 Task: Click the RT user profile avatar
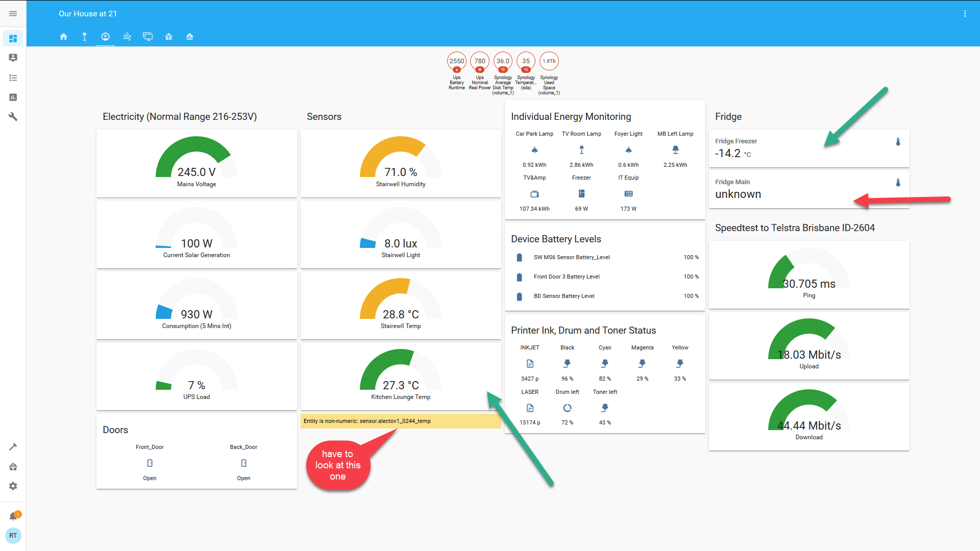point(13,536)
